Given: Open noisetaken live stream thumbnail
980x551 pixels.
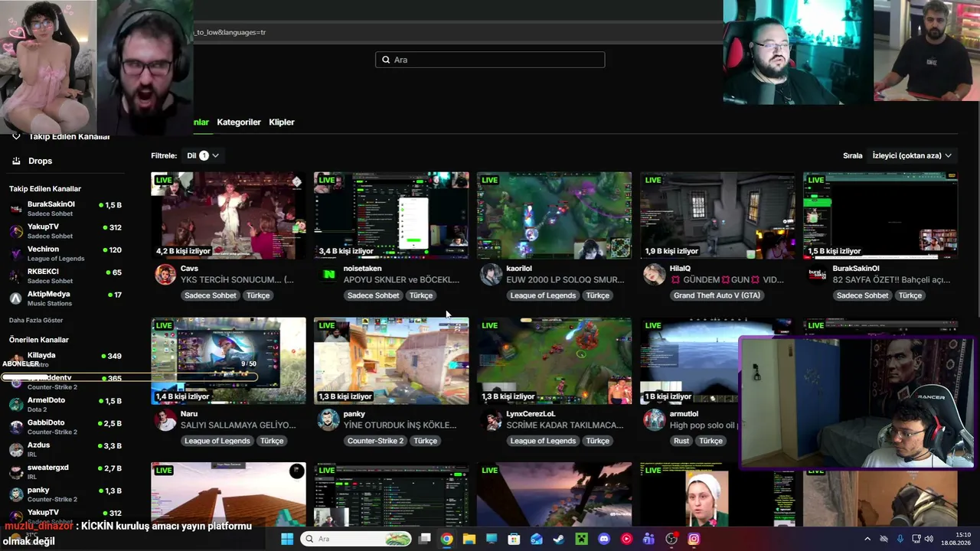Looking at the screenshot, I should point(391,215).
